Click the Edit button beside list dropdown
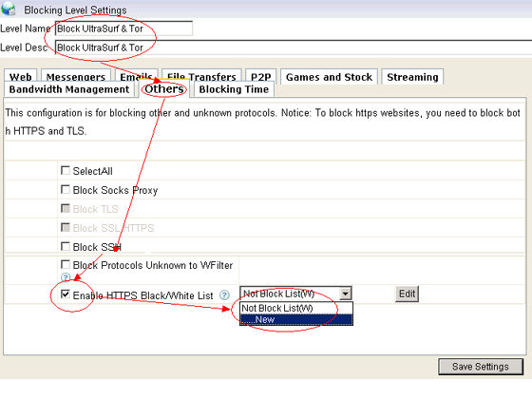This screenshot has width=532, height=418. (x=407, y=294)
